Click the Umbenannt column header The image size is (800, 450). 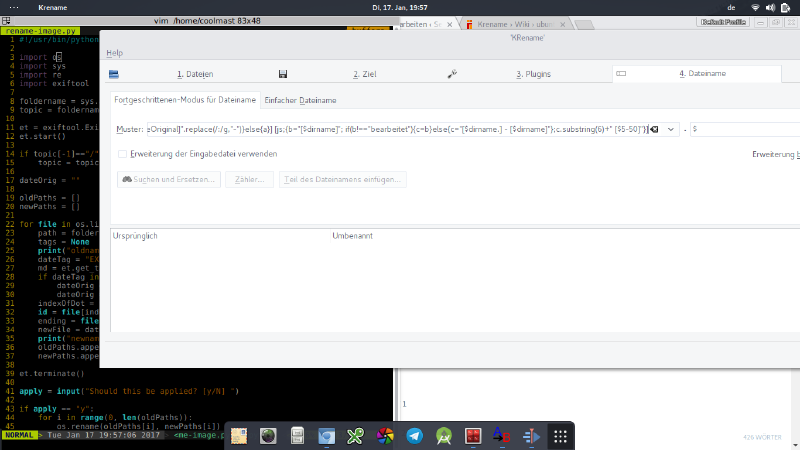click(353, 236)
